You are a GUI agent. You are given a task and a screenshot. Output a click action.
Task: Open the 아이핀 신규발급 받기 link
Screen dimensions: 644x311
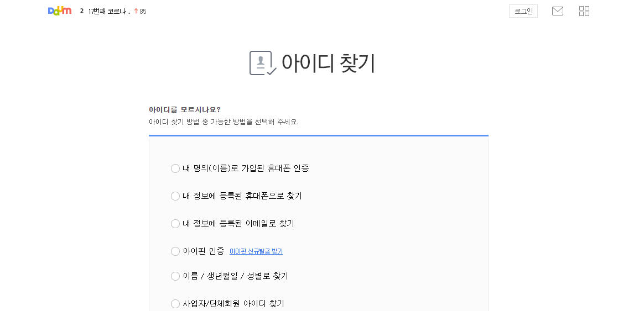(x=256, y=251)
